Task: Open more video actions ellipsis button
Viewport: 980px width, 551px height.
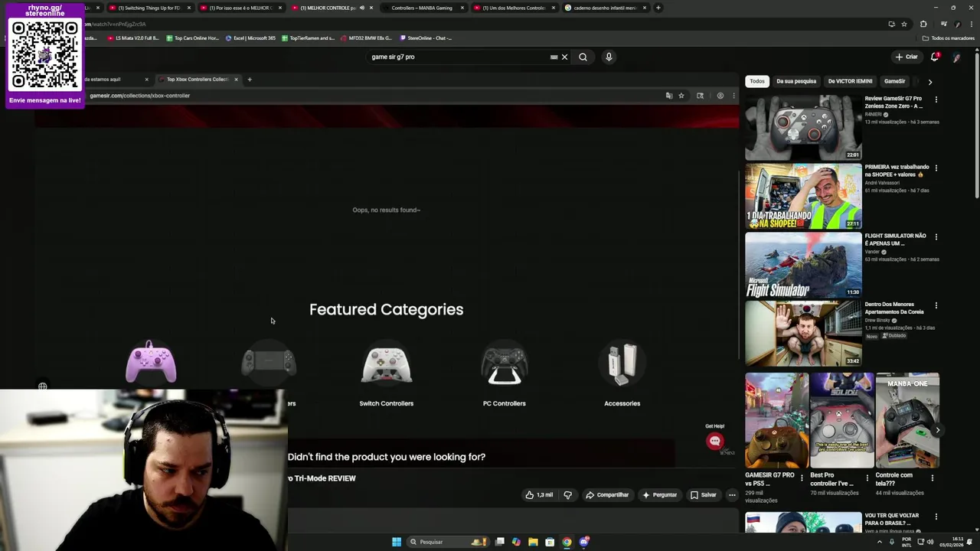Action: click(x=732, y=495)
